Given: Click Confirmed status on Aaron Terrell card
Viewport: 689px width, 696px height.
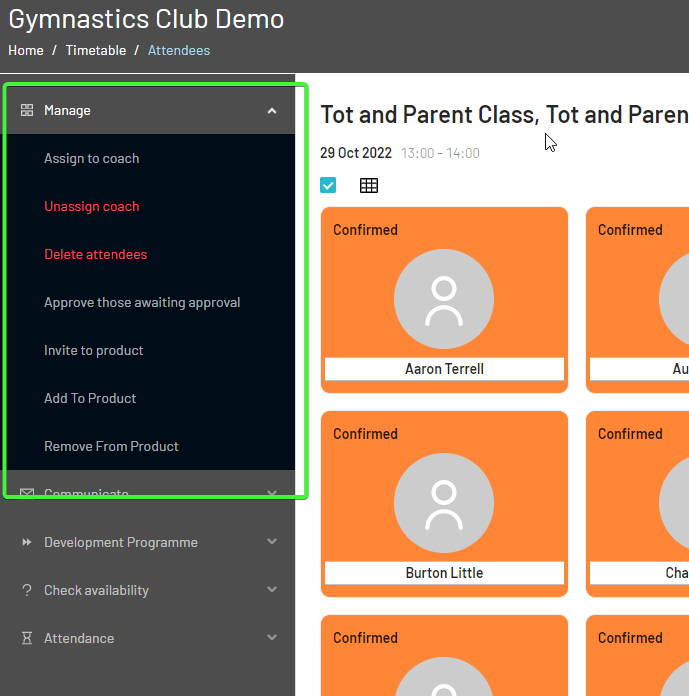Looking at the screenshot, I should [x=365, y=230].
